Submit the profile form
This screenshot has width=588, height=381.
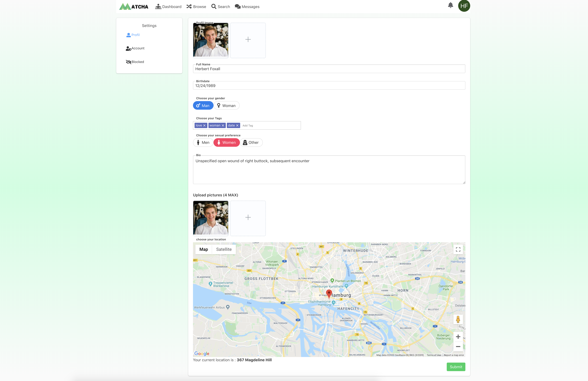pyautogui.click(x=456, y=367)
